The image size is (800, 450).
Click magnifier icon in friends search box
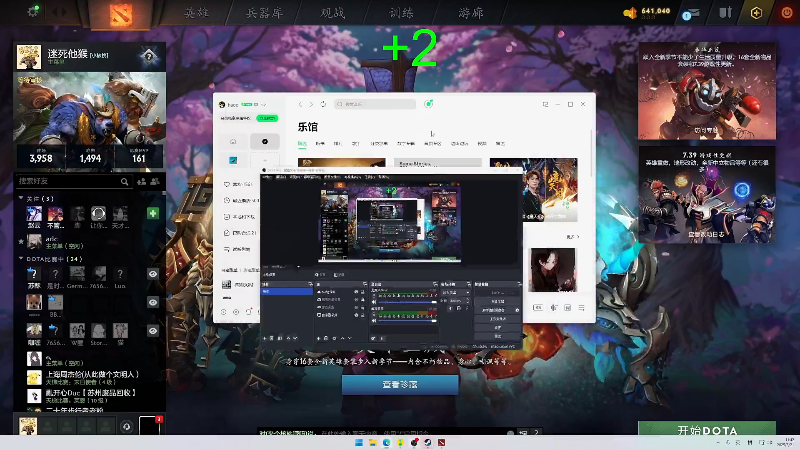(124, 182)
